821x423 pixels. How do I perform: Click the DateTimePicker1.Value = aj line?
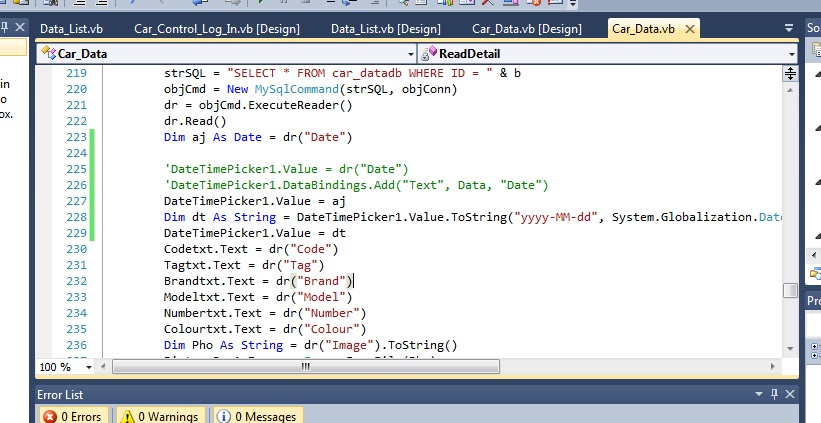[254, 202]
